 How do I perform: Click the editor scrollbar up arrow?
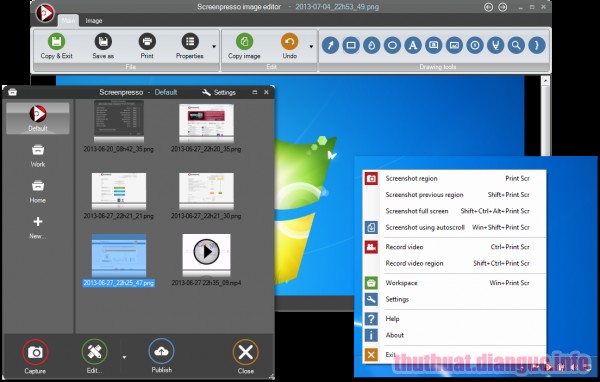click(x=546, y=81)
